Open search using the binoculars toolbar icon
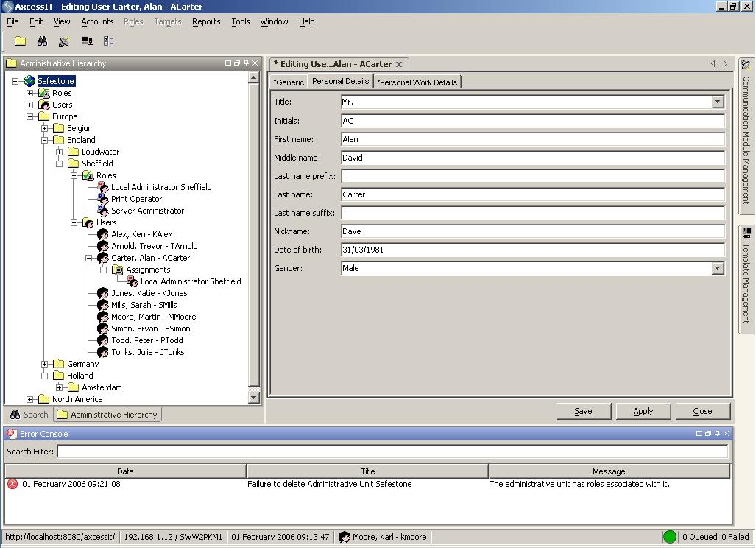This screenshot has height=548, width=756. pyautogui.click(x=43, y=41)
